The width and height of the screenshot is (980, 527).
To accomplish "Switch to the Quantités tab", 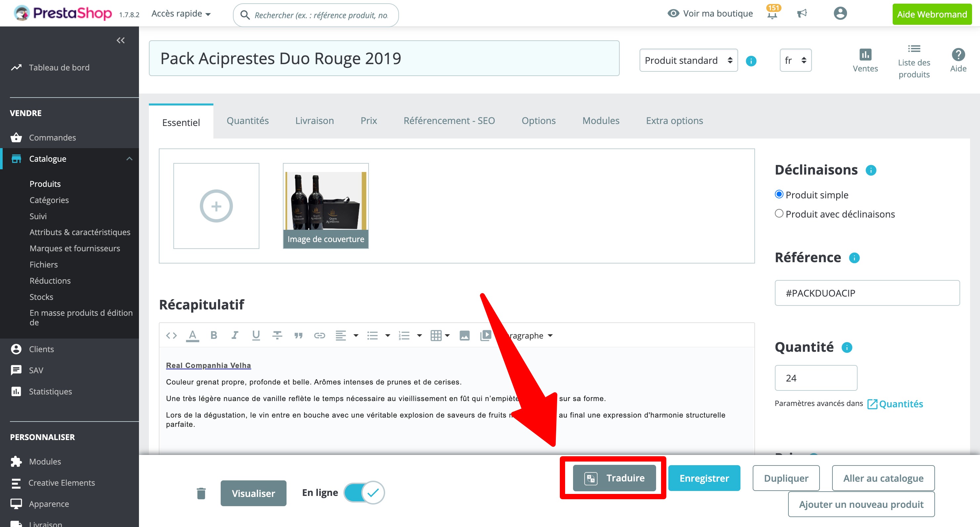I will click(248, 121).
